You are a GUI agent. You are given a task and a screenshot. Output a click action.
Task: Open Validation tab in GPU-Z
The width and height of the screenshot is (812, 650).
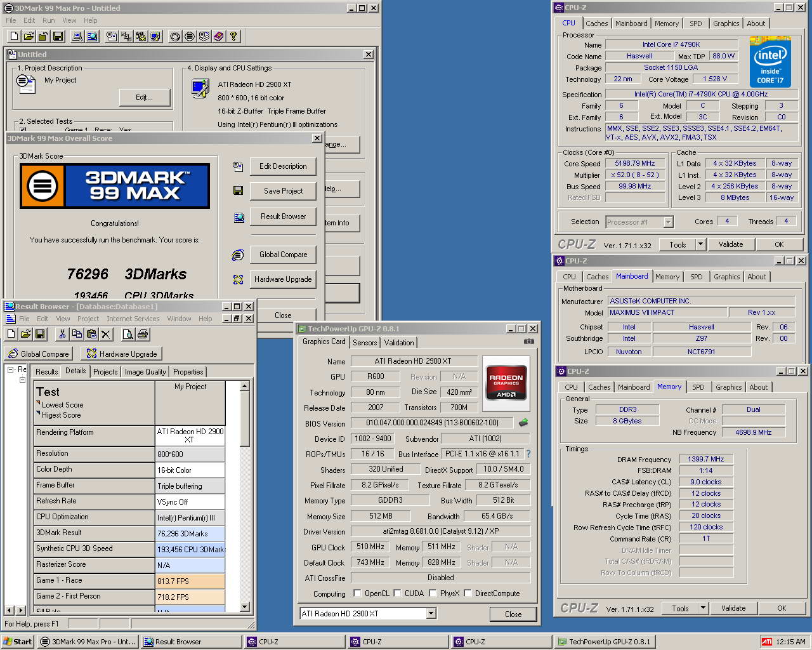click(x=399, y=343)
